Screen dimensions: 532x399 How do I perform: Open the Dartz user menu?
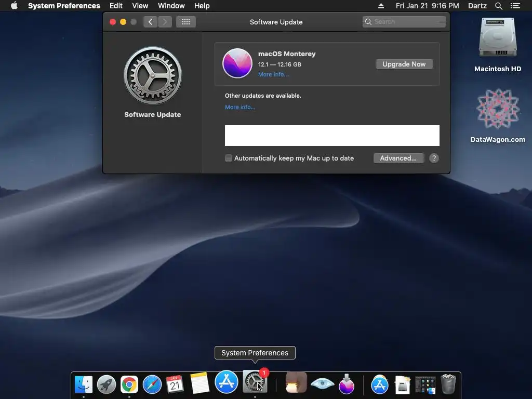pos(477,6)
